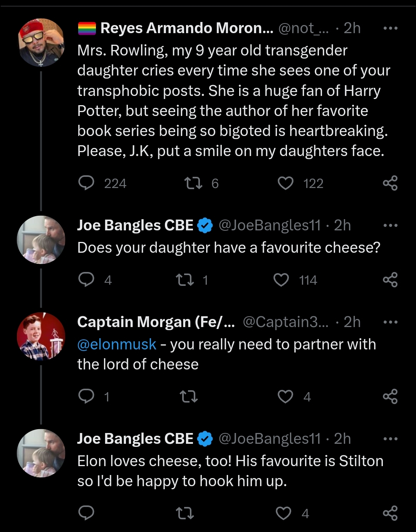
Task: Share the Stilton cheese tweet
Action: pyautogui.click(x=390, y=513)
